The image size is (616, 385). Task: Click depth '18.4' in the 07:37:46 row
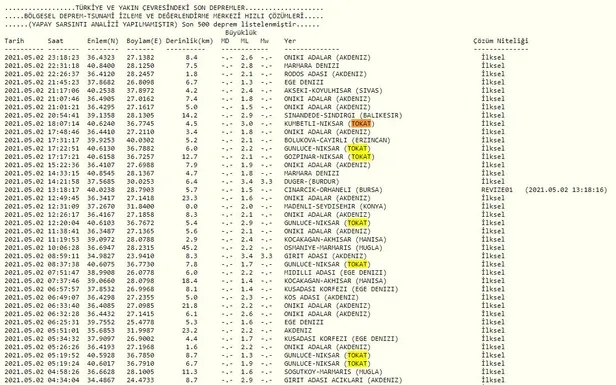click(190, 280)
